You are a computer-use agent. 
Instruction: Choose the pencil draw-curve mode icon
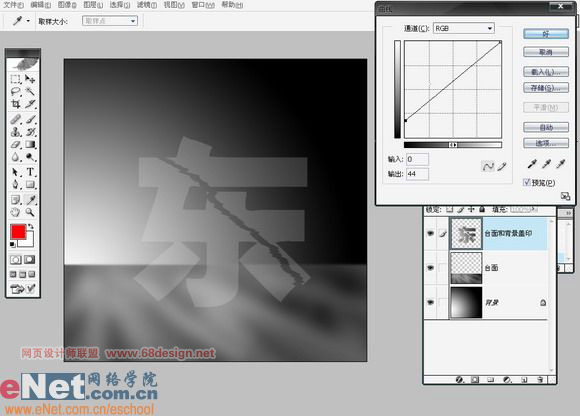point(502,166)
